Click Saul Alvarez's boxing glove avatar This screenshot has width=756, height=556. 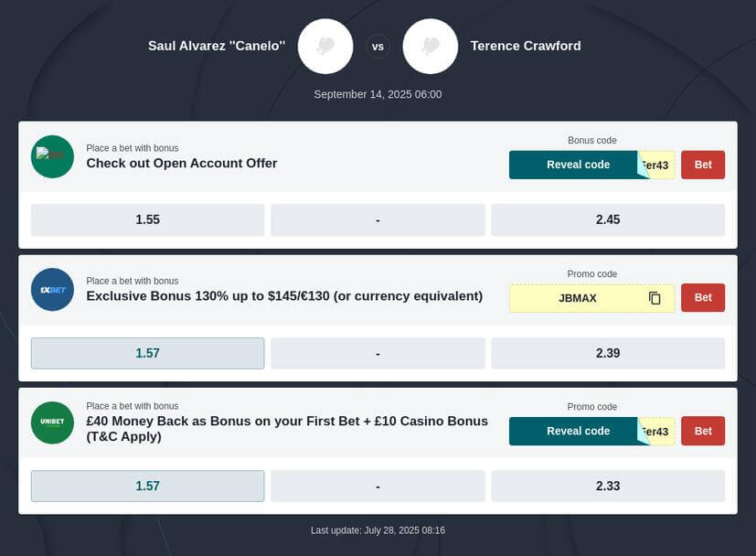[325, 47]
